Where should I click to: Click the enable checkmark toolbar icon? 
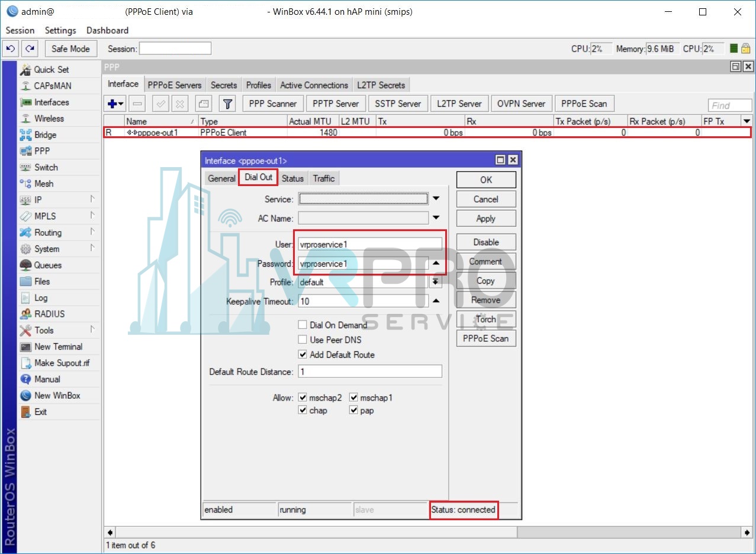coord(160,104)
